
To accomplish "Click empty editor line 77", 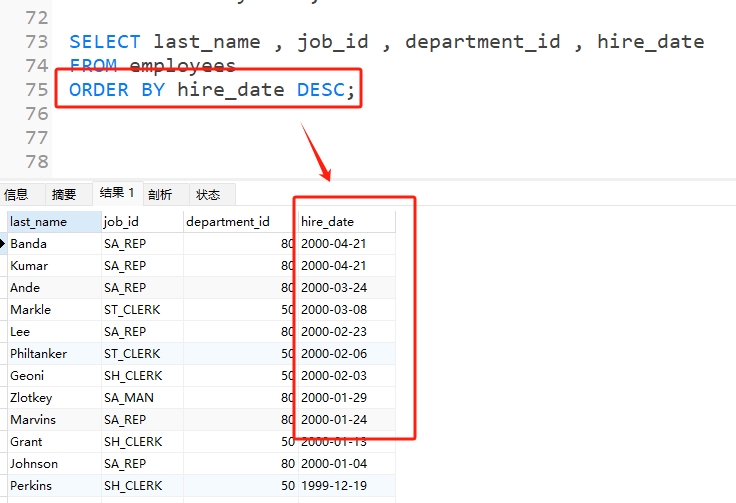I will (300, 138).
